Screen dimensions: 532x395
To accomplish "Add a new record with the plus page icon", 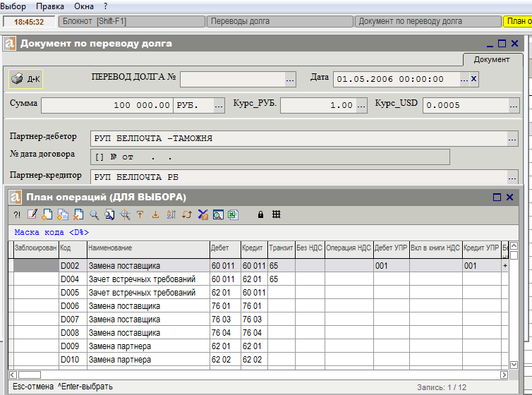I will pyautogui.click(x=47, y=214).
